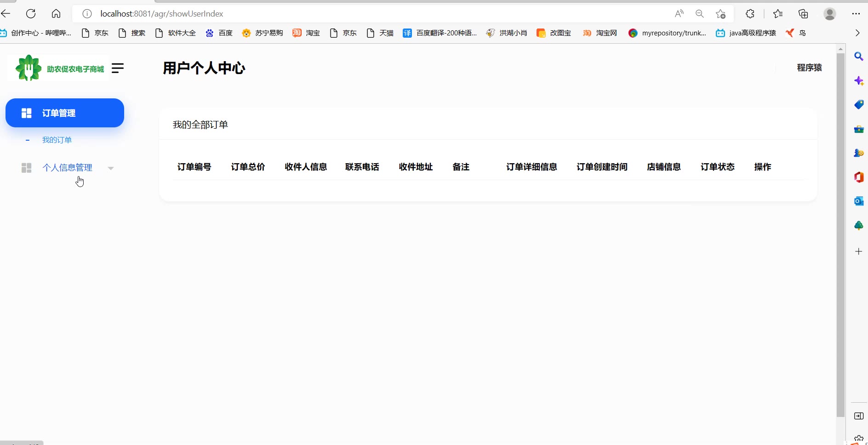Open the 淘宝网 bookmark
The width and height of the screenshot is (868, 445).
tap(600, 33)
